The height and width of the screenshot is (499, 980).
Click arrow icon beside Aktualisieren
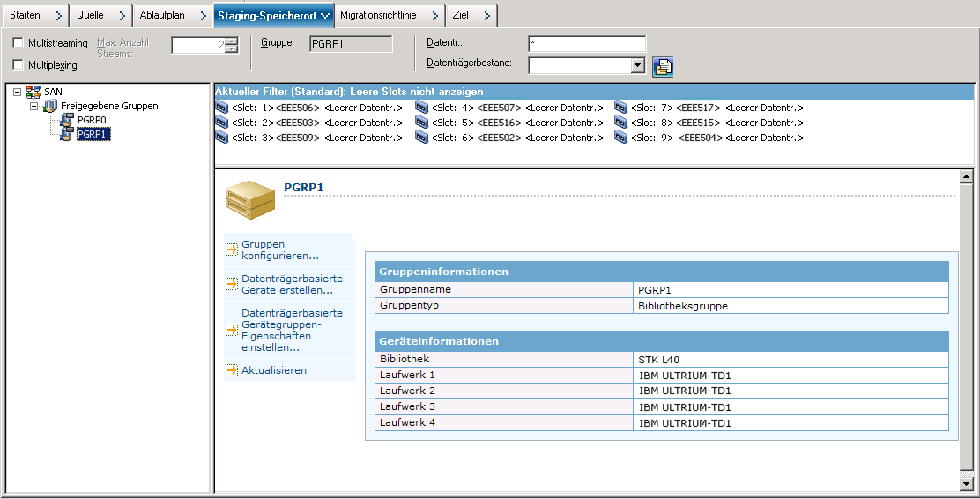[x=232, y=371]
